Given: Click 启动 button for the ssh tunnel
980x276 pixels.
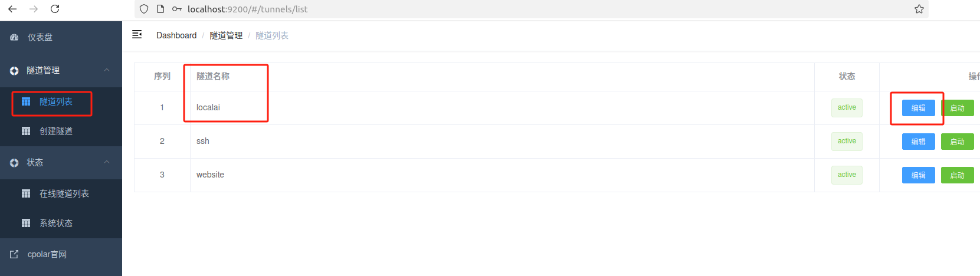Looking at the screenshot, I should 957,142.
